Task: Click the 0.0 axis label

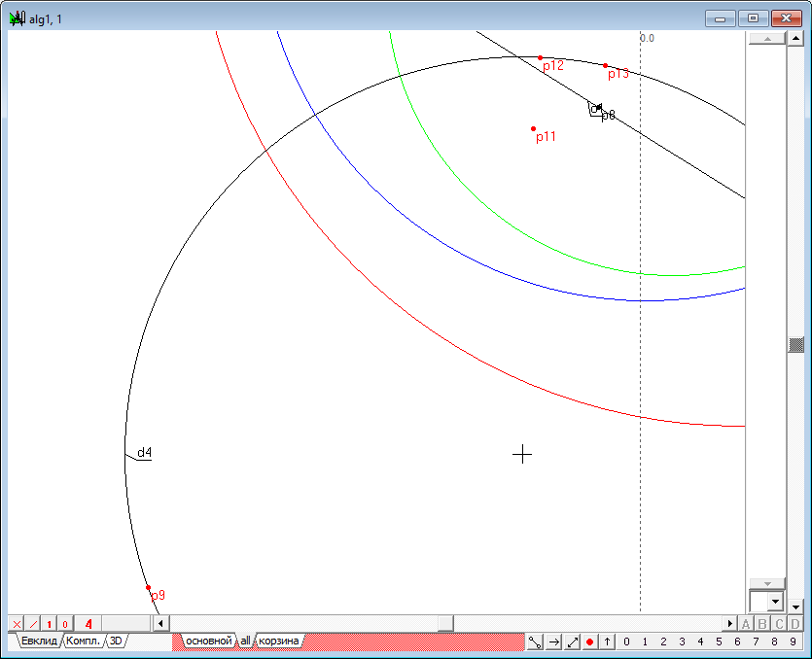Action: click(x=647, y=38)
